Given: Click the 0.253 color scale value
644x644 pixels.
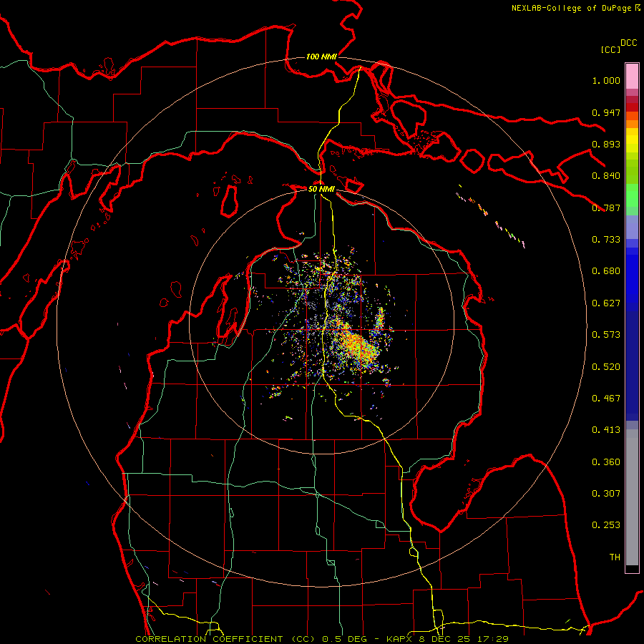Looking at the screenshot, I should pyautogui.click(x=606, y=525).
